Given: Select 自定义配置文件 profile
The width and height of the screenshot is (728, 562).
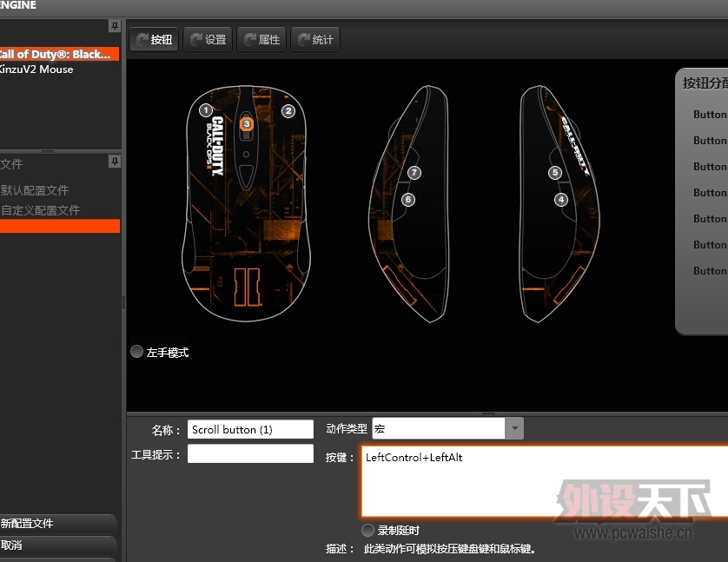Looking at the screenshot, I should [40, 210].
